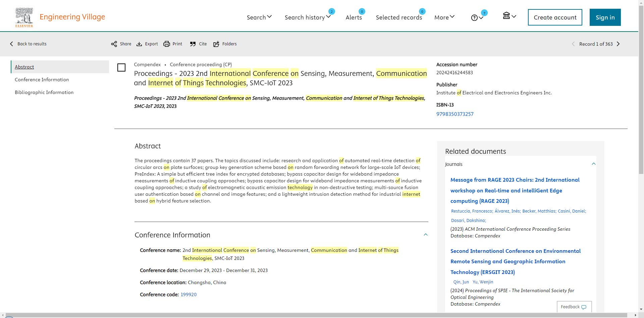Click the Sign in button
Image resolution: width=644 pixels, height=318 pixels.
(605, 17)
